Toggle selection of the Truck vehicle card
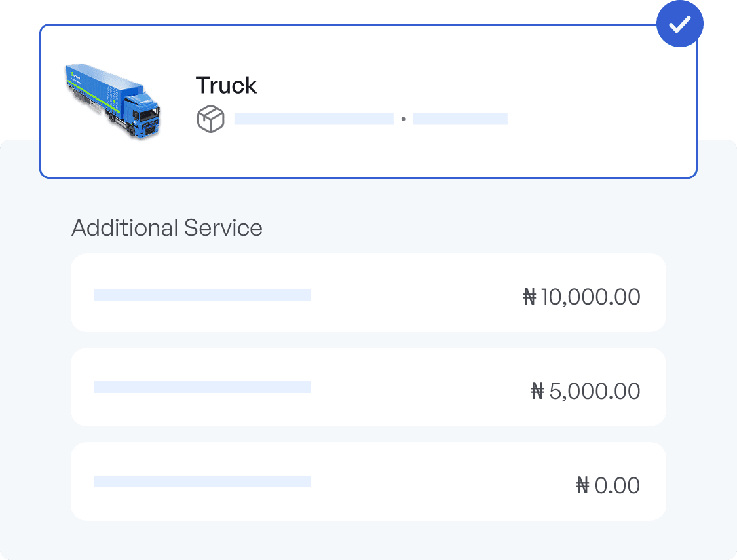The image size is (737, 560). pyautogui.click(x=368, y=102)
